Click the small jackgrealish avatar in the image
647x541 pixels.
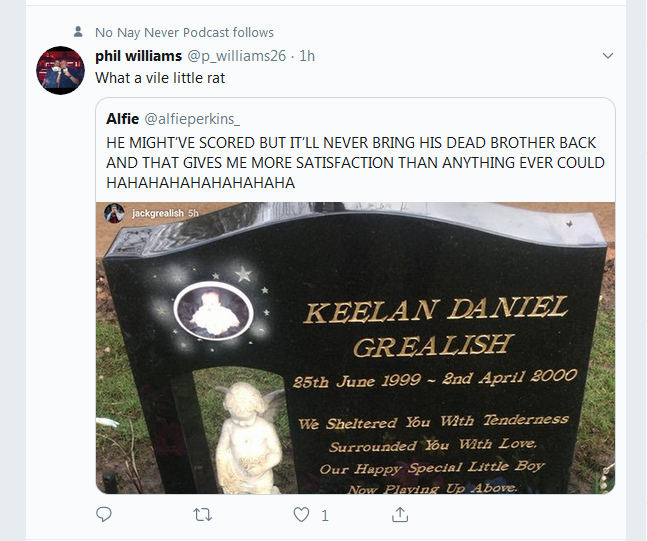coord(114,213)
